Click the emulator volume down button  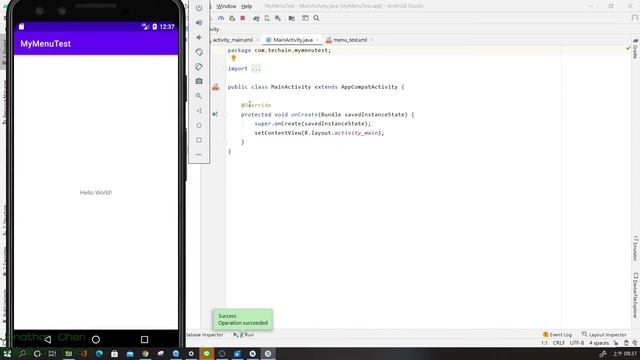point(199,38)
